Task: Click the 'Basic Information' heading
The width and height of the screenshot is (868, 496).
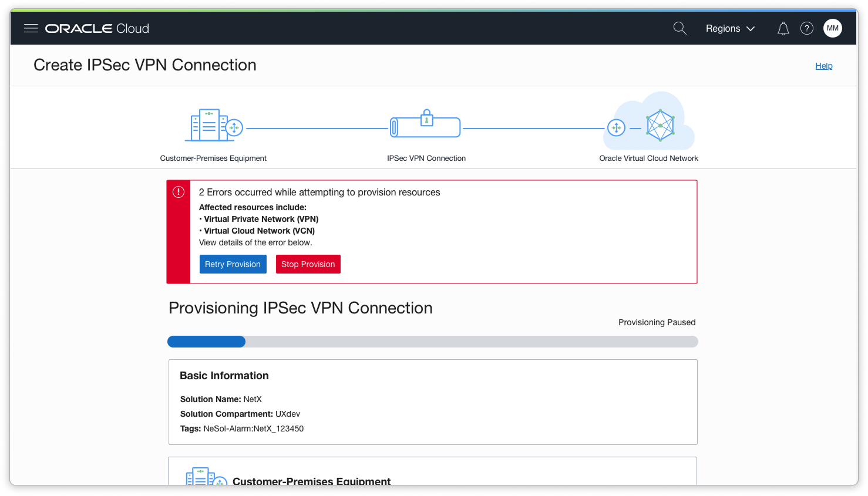Action: click(224, 376)
